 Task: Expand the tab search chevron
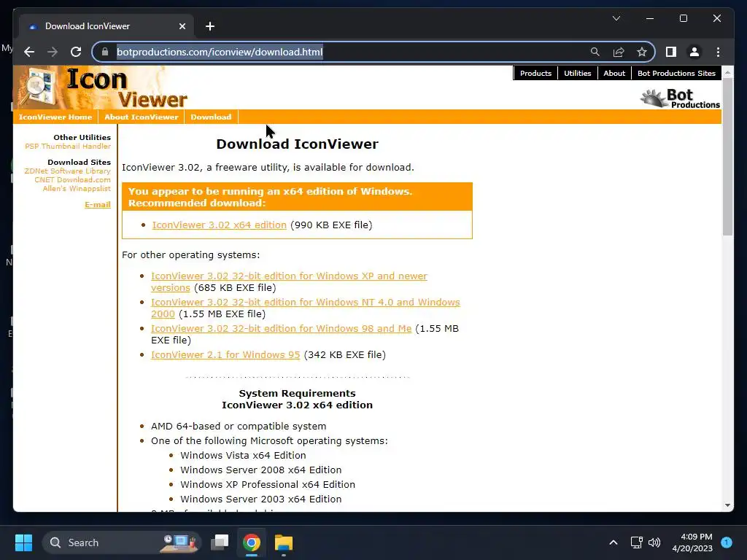coord(616,18)
